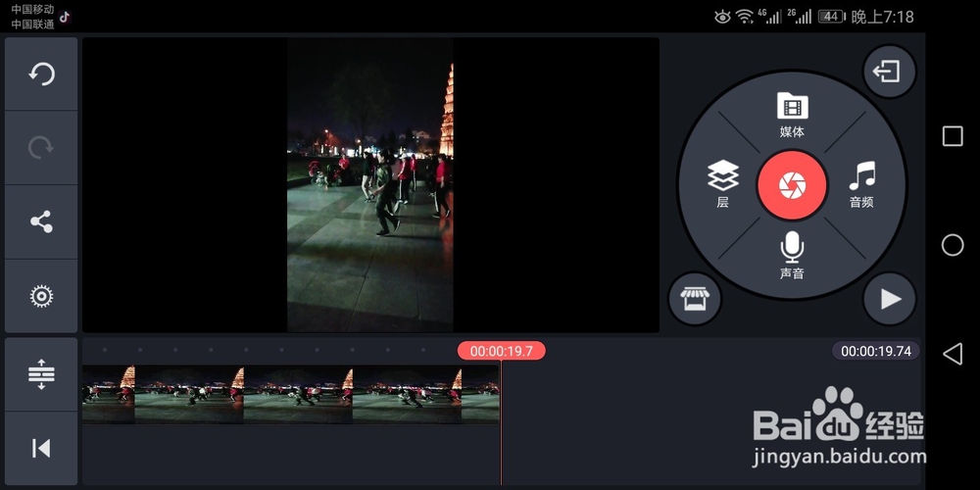This screenshot has height=490, width=980.
Task: Tap the red 00:00:19.7 playhead marker
Action: 501,351
